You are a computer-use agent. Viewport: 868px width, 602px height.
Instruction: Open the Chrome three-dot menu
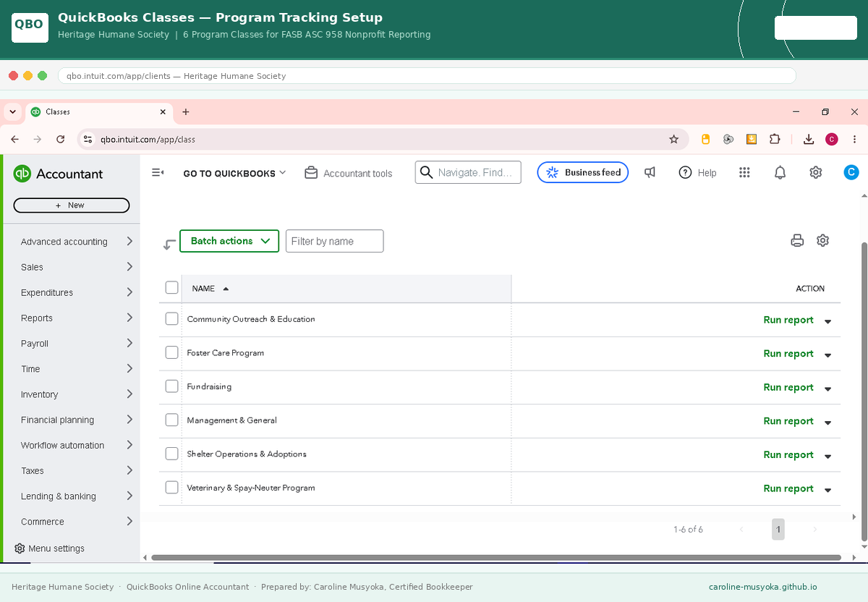tap(855, 139)
